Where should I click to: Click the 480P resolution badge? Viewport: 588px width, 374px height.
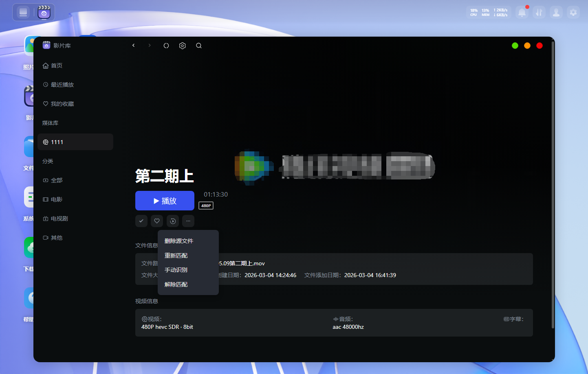click(x=206, y=206)
